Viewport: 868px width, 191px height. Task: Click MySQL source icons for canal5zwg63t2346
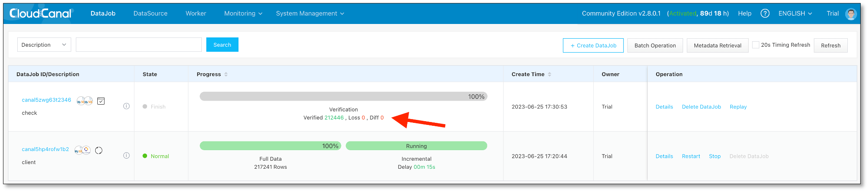pyautogui.click(x=85, y=101)
